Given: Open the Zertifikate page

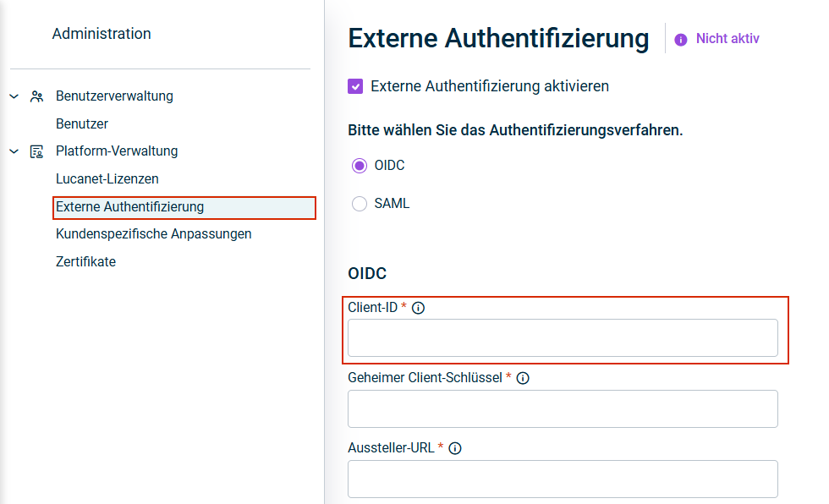Looking at the screenshot, I should (x=85, y=262).
